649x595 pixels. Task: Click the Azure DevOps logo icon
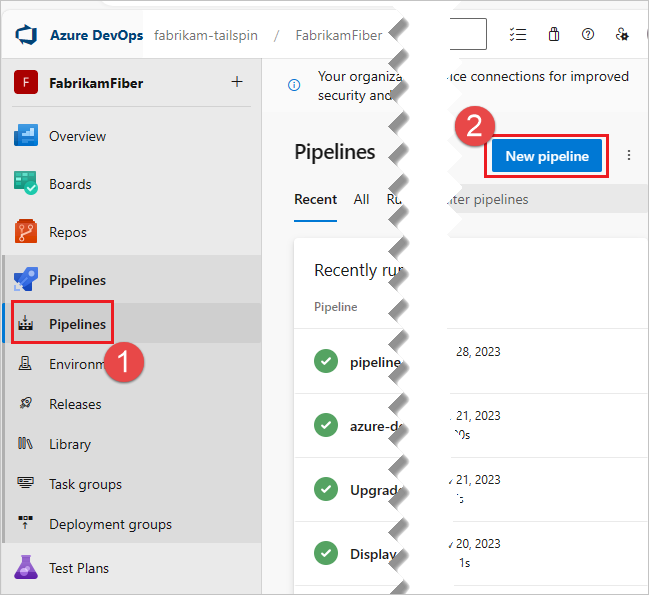point(26,35)
